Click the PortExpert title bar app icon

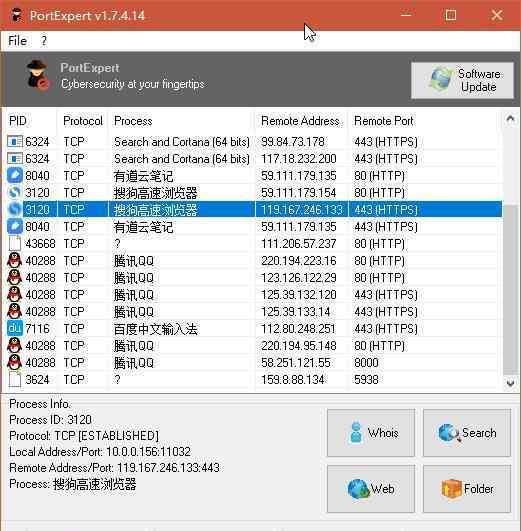[16, 16]
